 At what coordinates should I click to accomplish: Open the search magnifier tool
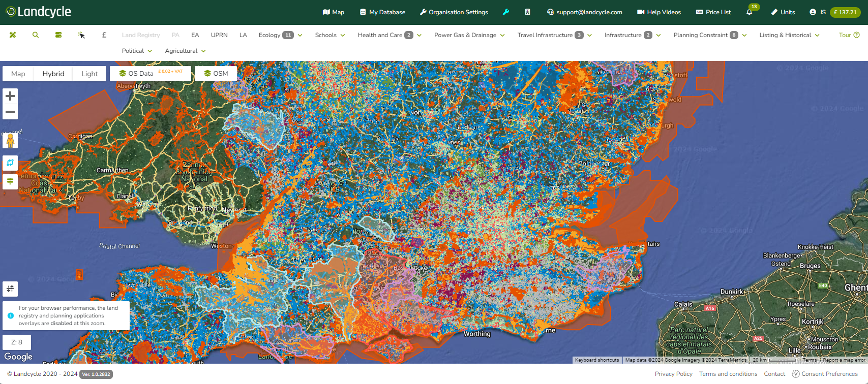36,35
